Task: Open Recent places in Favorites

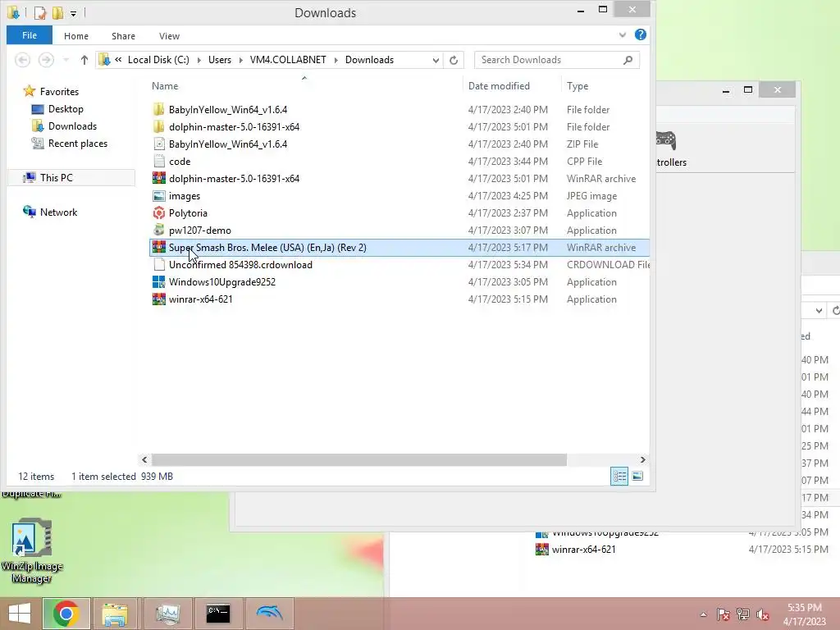Action: point(78,143)
